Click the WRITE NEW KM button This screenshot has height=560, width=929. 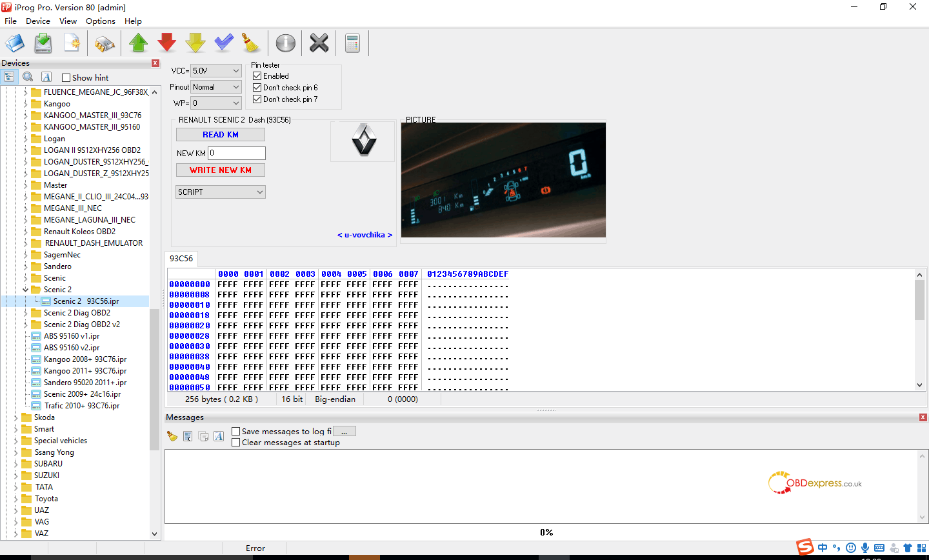click(x=221, y=170)
